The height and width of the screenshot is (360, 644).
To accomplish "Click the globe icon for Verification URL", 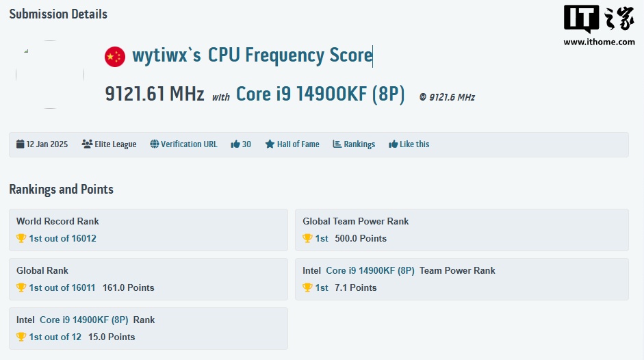I will [155, 144].
